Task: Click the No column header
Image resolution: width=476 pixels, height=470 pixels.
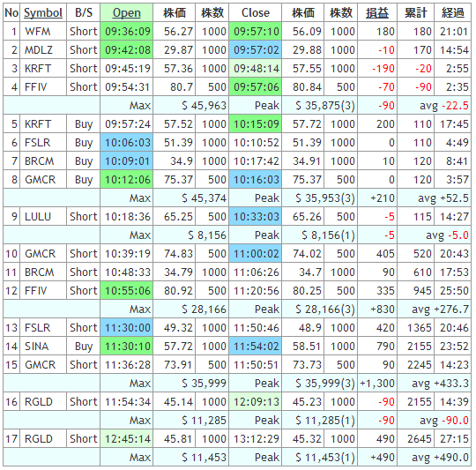Action: click(x=11, y=12)
